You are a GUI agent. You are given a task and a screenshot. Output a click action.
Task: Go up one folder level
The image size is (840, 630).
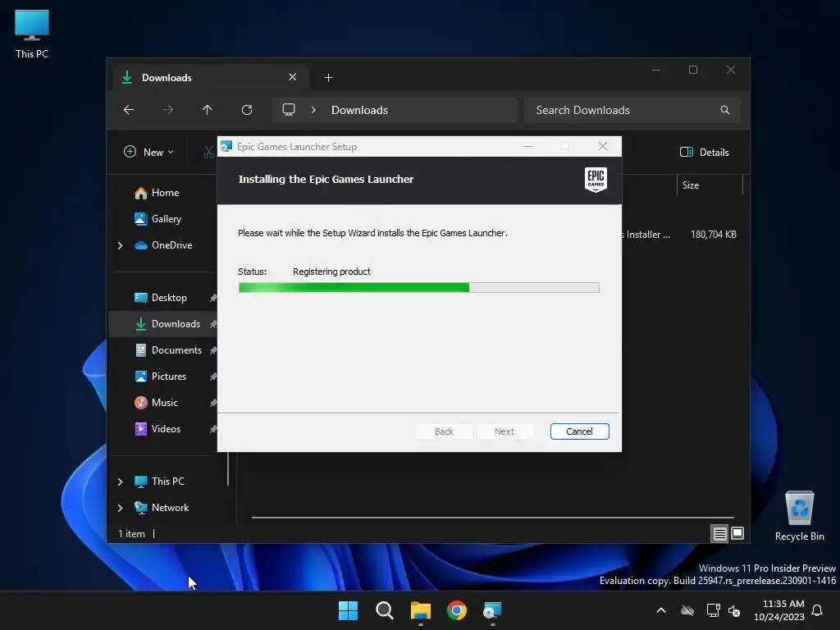point(208,110)
